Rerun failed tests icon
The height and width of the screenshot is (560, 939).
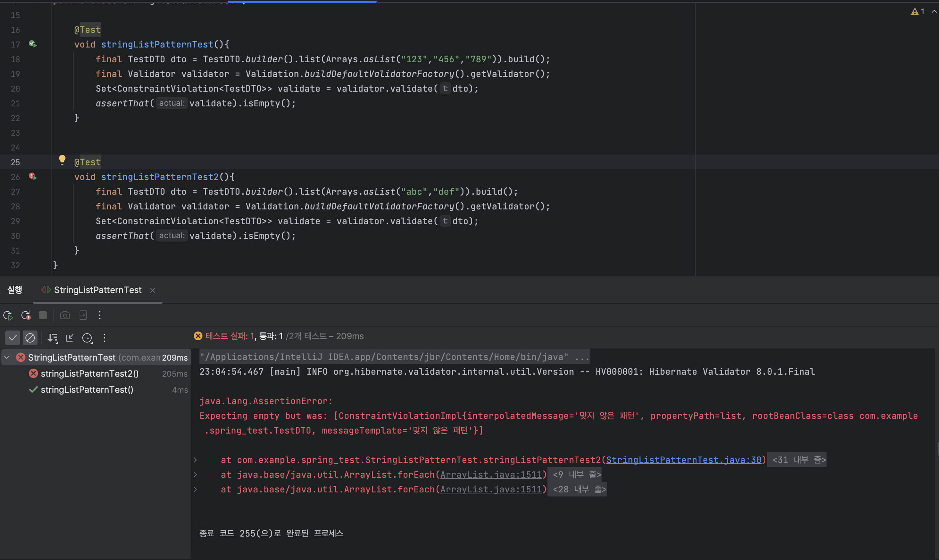pos(26,315)
